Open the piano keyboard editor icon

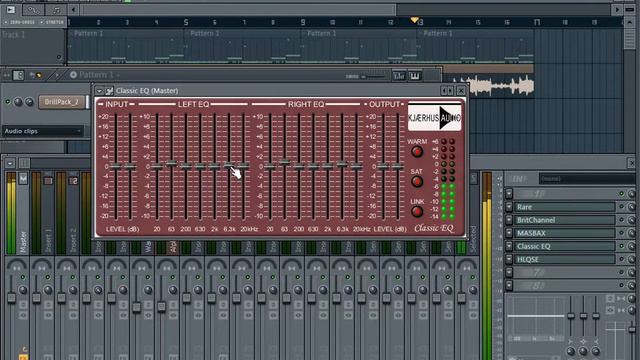pyautogui.click(x=414, y=76)
